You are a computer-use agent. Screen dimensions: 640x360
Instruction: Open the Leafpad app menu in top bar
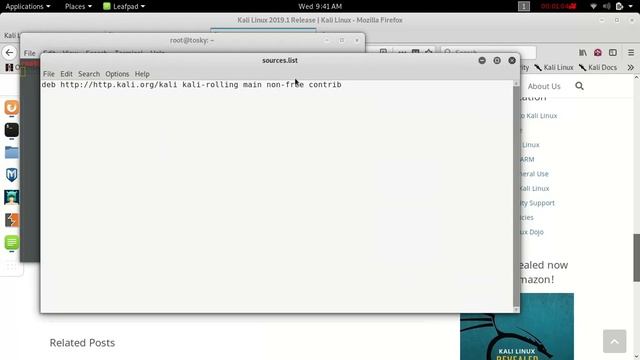tap(124, 6)
